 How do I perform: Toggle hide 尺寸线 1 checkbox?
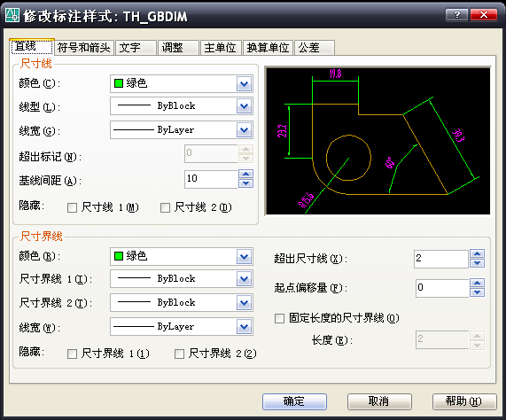tap(72, 207)
